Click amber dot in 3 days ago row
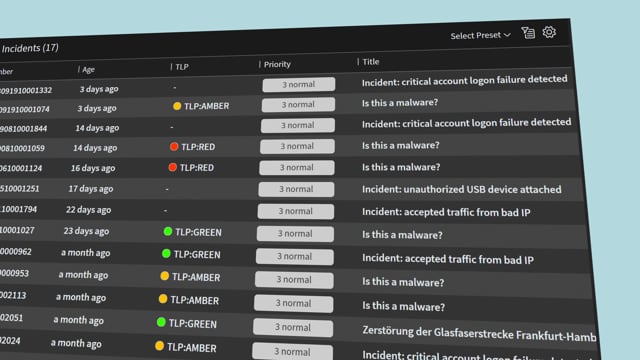The image size is (640, 360). point(177,106)
